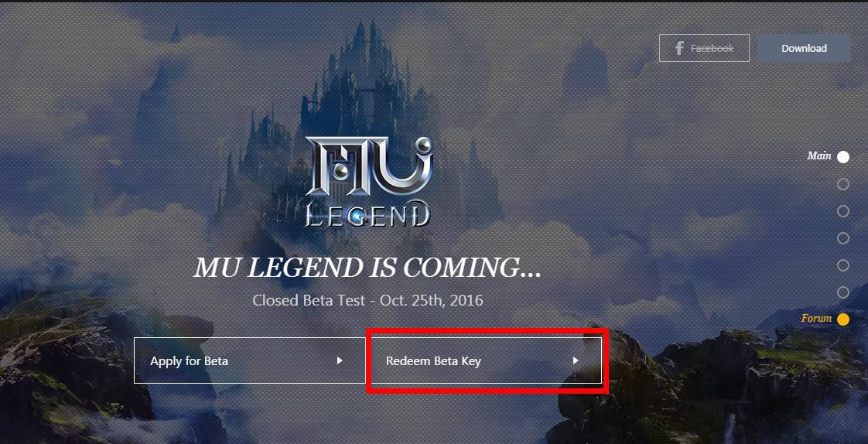This screenshot has height=444, width=868.
Task: Click the 'MU LEGEND IS COMING...' headline
Action: (x=367, y=268)
